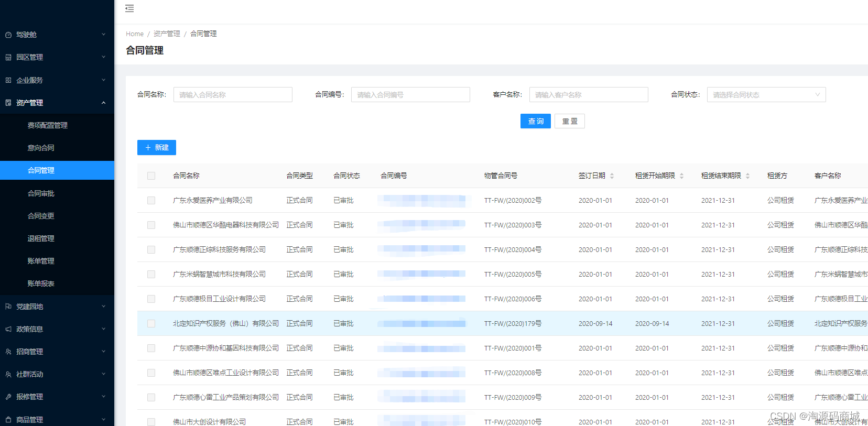Image resolution: width=868 pixels, height=426 pixels.
Task: Click the 报修管理 wrench icon
Action: 8,397
